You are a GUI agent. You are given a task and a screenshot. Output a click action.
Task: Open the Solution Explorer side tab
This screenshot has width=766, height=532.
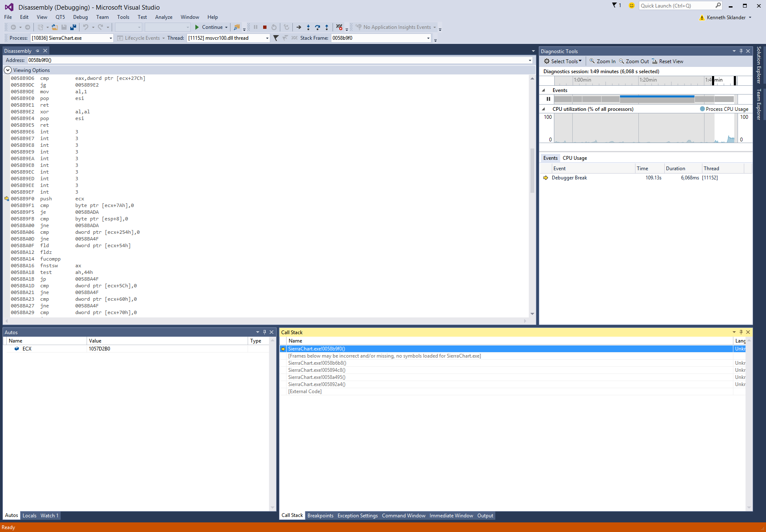[x=759, y=65]
